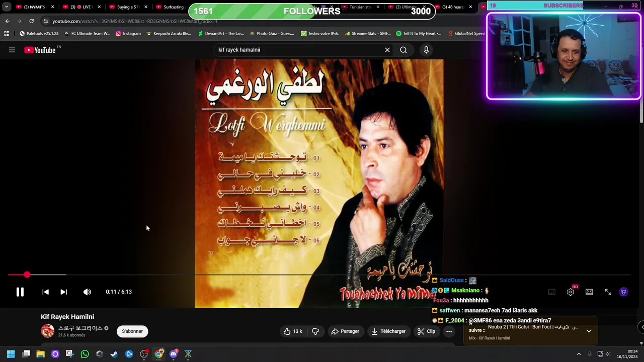Viewport: 644px width, 362px height.
Task: Open the Kenpachi Zaraki bookmark
Action: point(169,34)
